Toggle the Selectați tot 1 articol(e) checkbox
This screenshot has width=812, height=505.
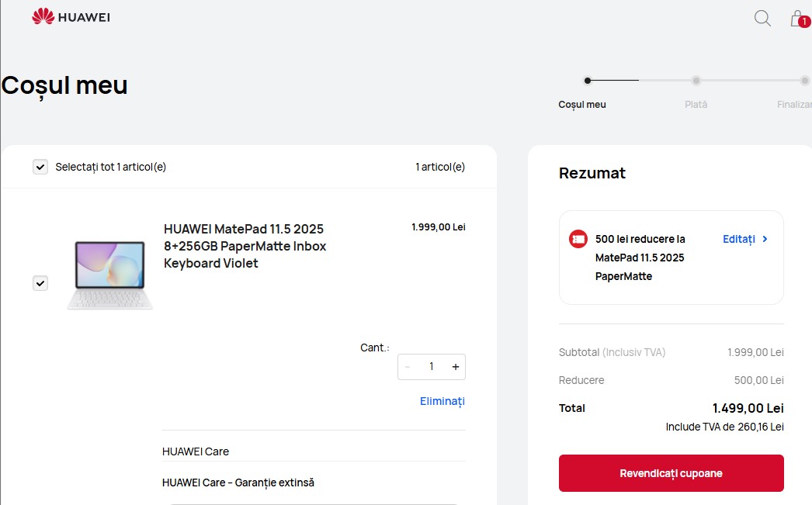tap(40, 167)
